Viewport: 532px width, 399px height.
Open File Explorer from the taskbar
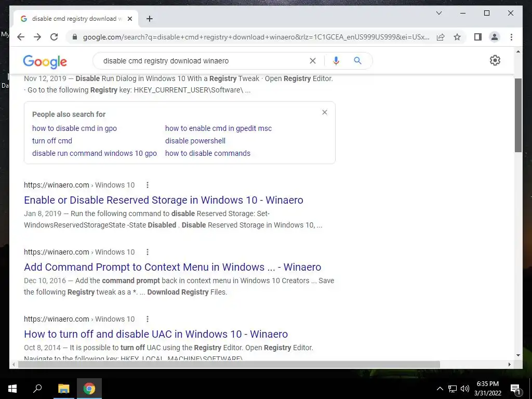[x=63, y=389]
